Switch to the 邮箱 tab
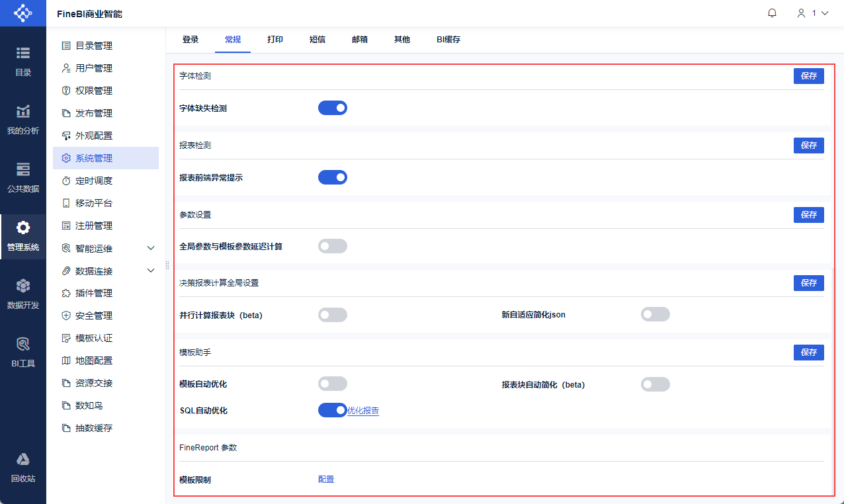 coord(360,40)
